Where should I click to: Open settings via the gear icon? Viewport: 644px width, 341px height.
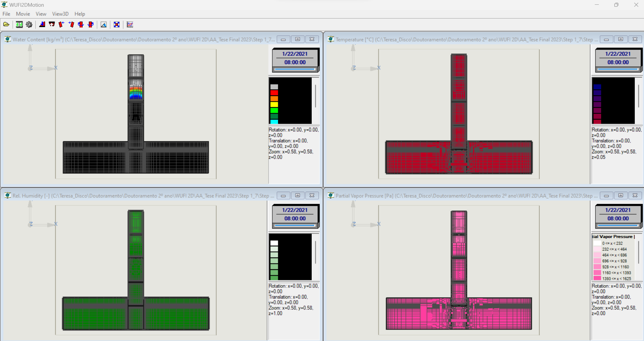[29, 24]
